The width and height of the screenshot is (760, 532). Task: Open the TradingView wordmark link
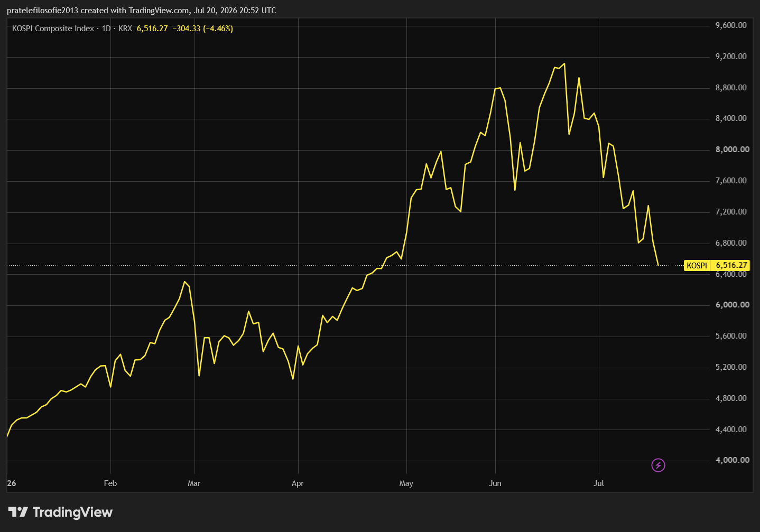[x=72, y=512]
